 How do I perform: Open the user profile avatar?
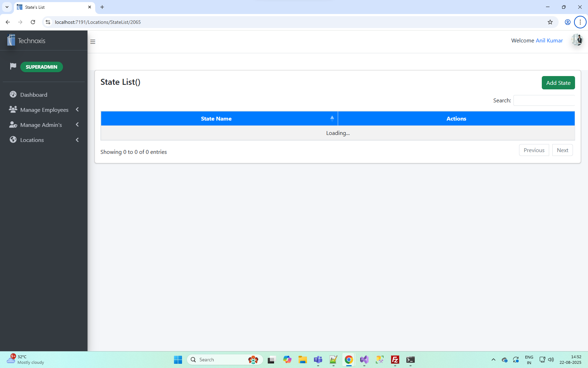click(x=577, y=40)
